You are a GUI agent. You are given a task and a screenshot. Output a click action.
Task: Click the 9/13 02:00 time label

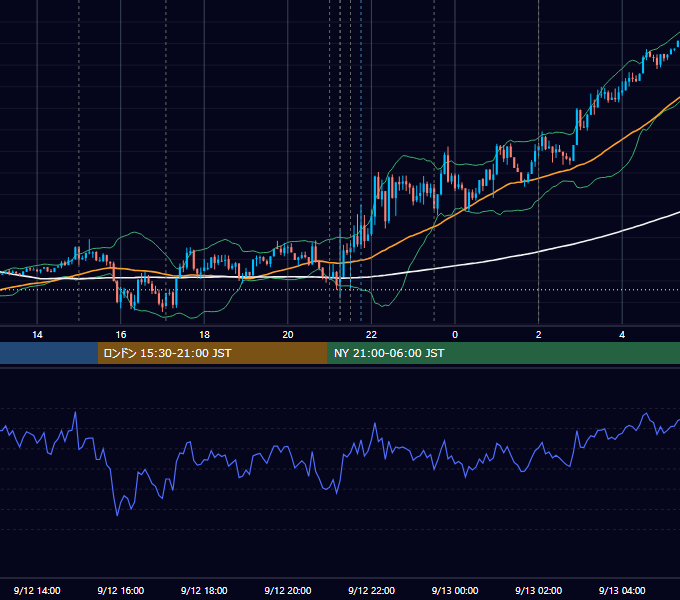point(538,590)
